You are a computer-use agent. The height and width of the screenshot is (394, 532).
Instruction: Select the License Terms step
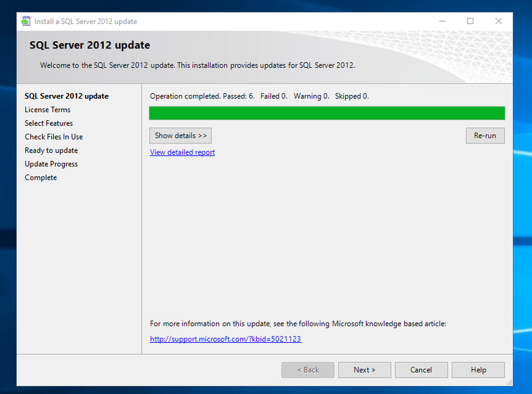click(x=47, y=110)
